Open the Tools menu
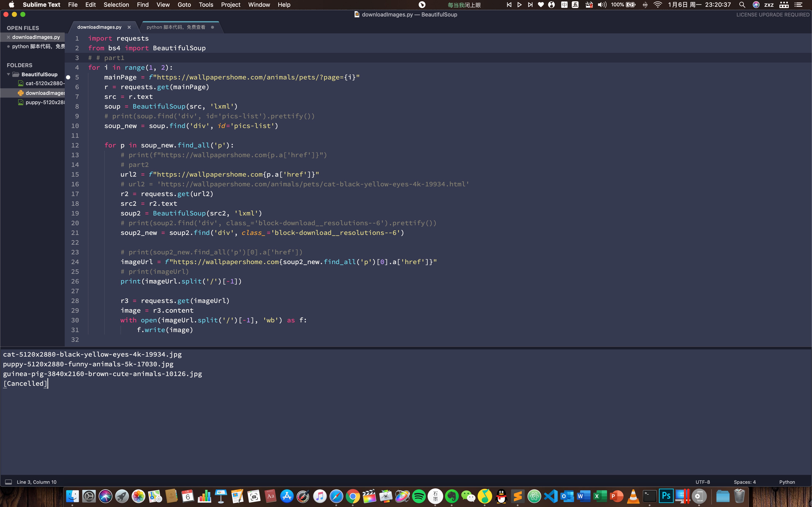Screen dimensions: 812x507 pyautogui.click(x=206, y=5)
